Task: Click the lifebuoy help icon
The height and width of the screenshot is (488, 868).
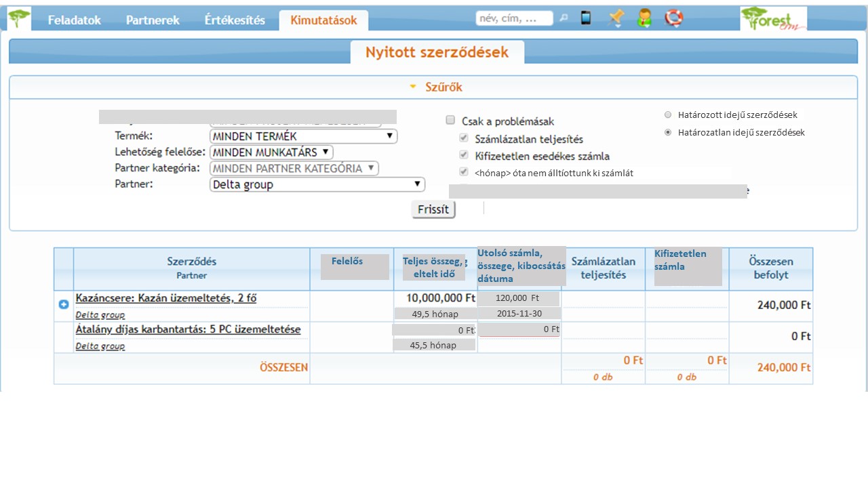Action: 673,18
